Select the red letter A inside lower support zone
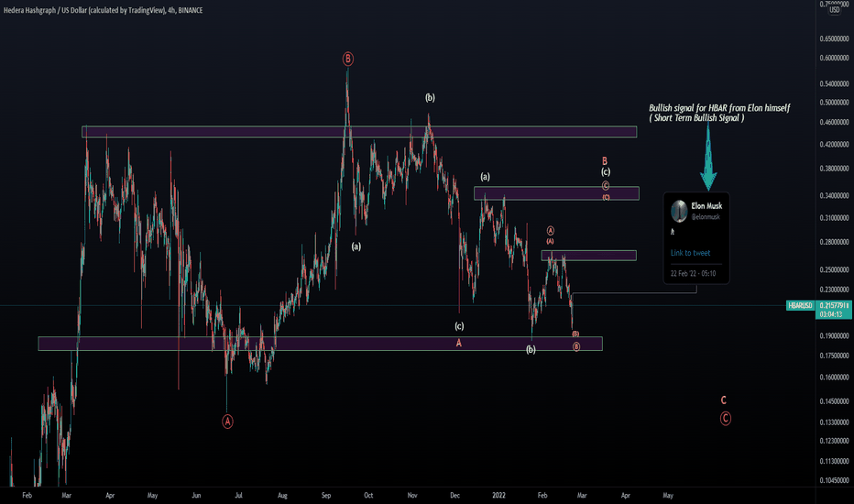 click(458, 343)
